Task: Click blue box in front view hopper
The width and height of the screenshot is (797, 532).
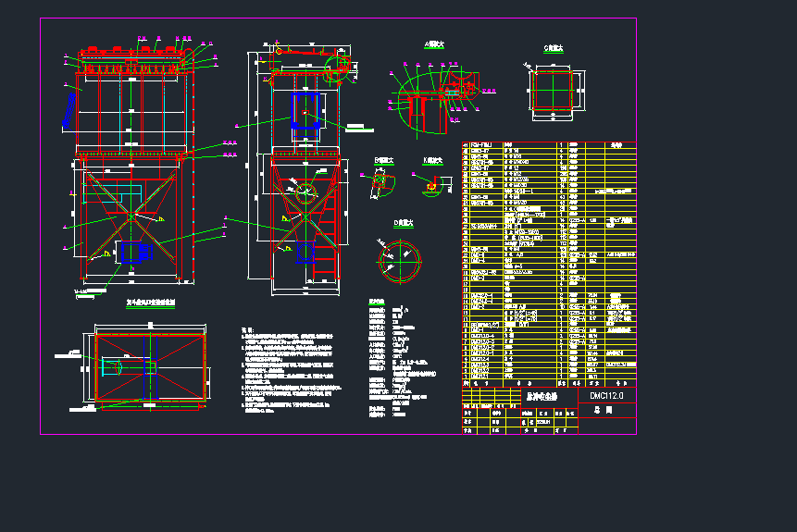Action: [x=135, y=252]
